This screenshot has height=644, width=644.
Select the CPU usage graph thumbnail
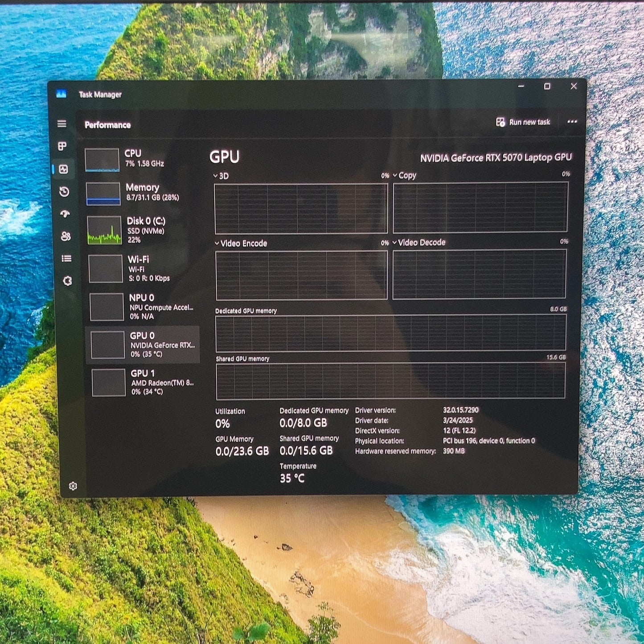[102, 160]
